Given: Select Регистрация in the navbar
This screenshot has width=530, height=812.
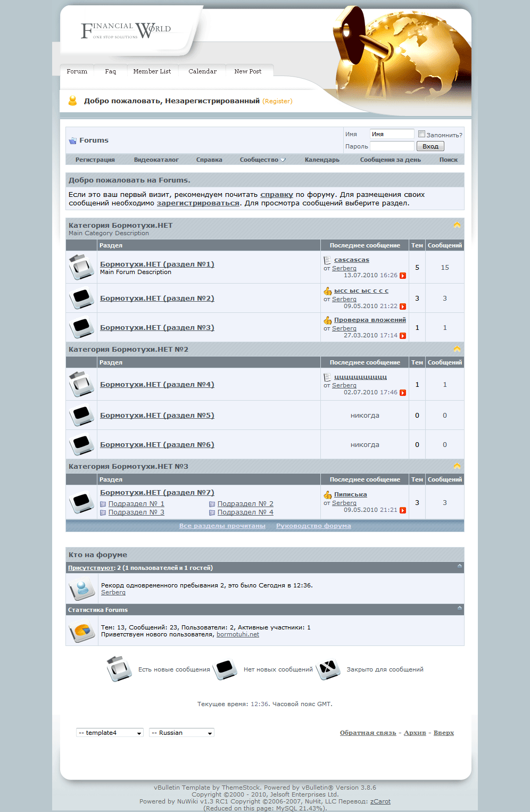Looking at the screenshot, I should [95, 160].
